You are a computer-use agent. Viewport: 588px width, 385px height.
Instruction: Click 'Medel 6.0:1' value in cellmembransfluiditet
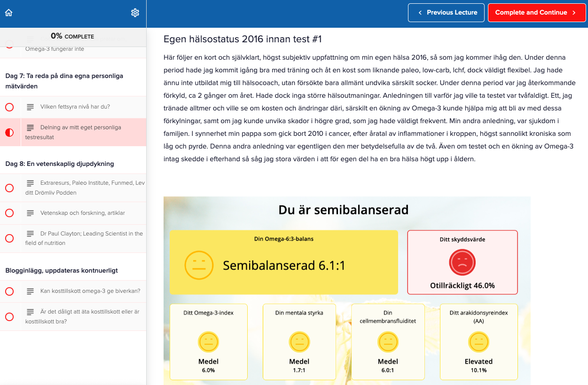(388, 365)
